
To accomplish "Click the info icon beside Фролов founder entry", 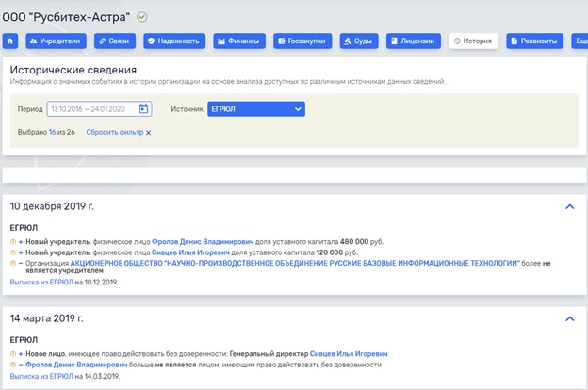I will 13,242.
